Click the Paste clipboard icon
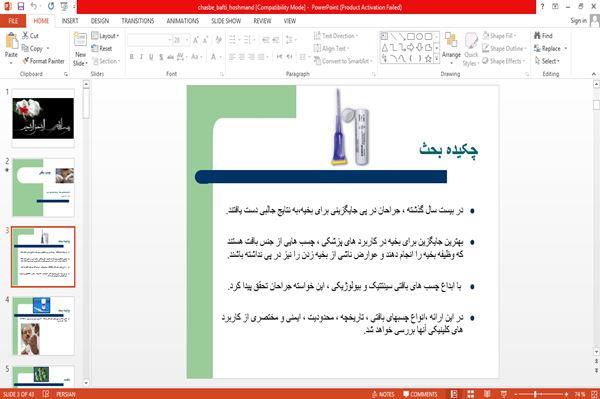Viewport: 600px width, 399px height. pos(11,41)
